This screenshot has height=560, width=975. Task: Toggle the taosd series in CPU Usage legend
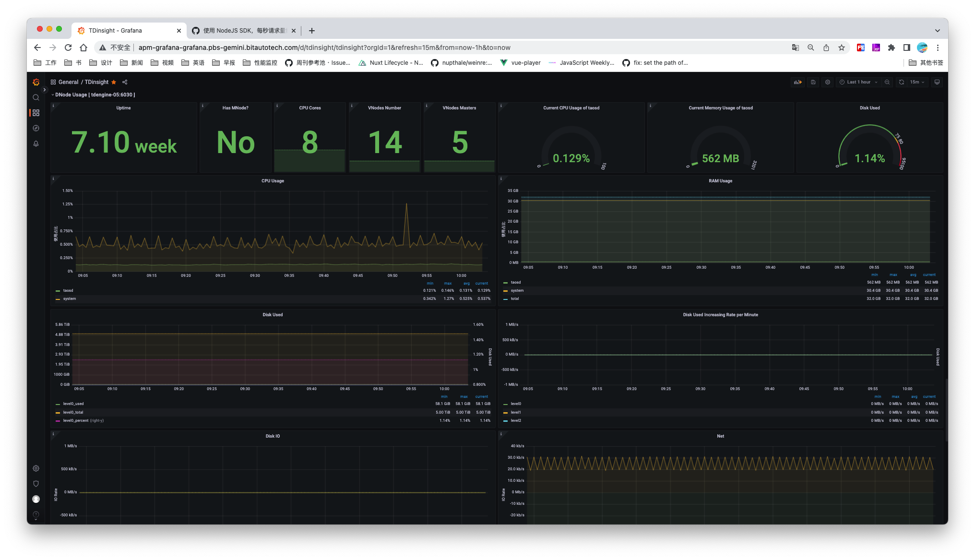pyautogui.click(x=68, y=290)
